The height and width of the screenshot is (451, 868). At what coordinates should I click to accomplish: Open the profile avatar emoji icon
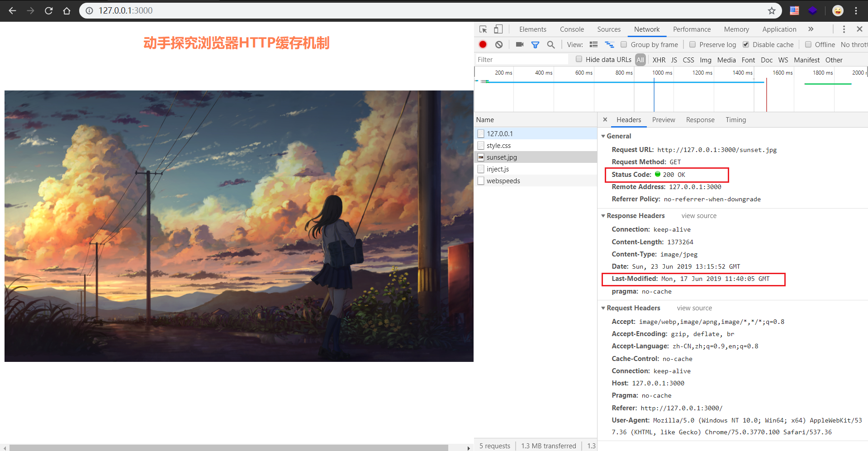(838, 10)
